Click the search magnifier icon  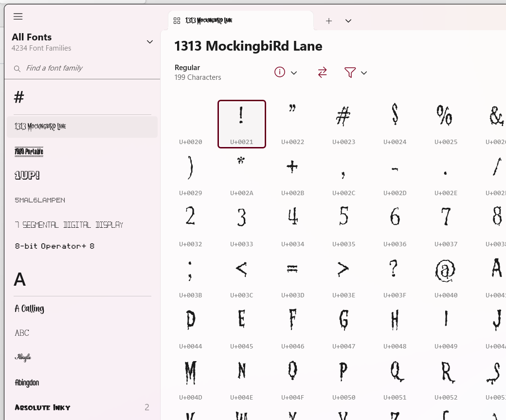[18, 69]
